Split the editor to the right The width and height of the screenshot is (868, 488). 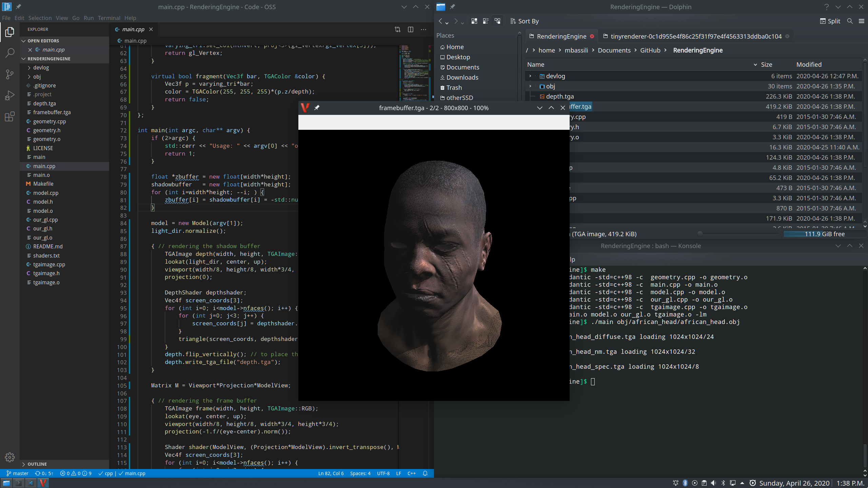coord(410,29)
